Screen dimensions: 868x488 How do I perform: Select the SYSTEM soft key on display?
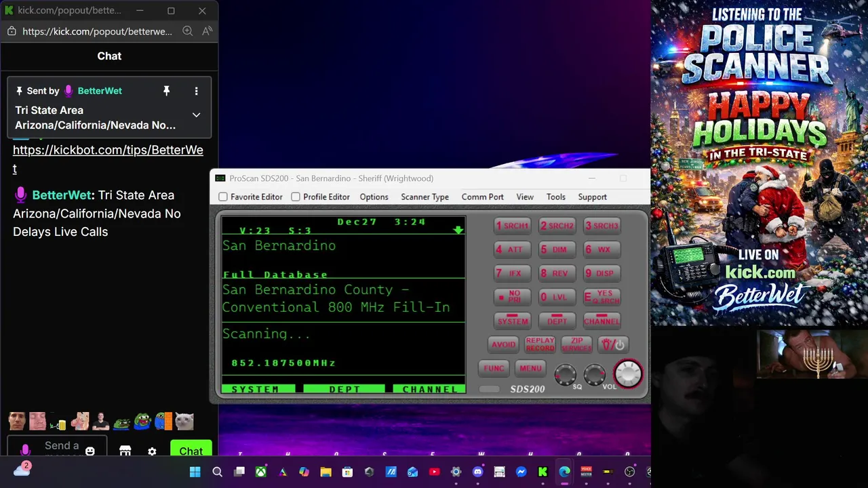pos(257,389)
